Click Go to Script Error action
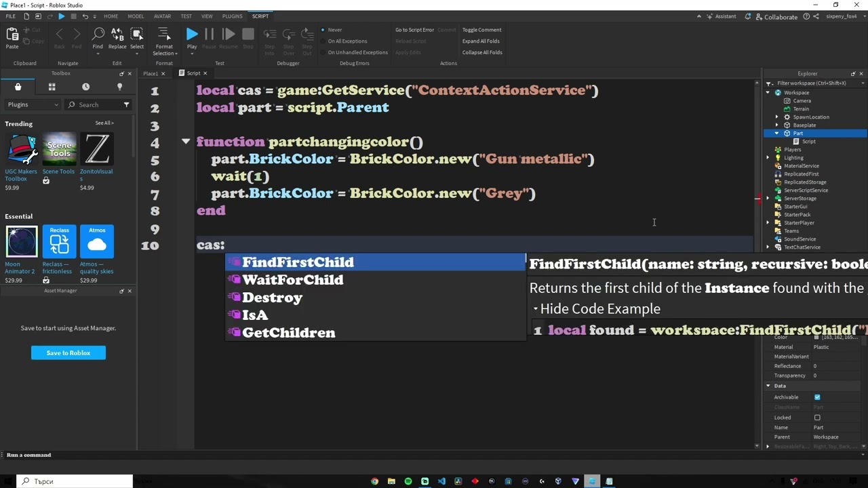This screenshot has height=488, width=868. click(x=414, y=30)
